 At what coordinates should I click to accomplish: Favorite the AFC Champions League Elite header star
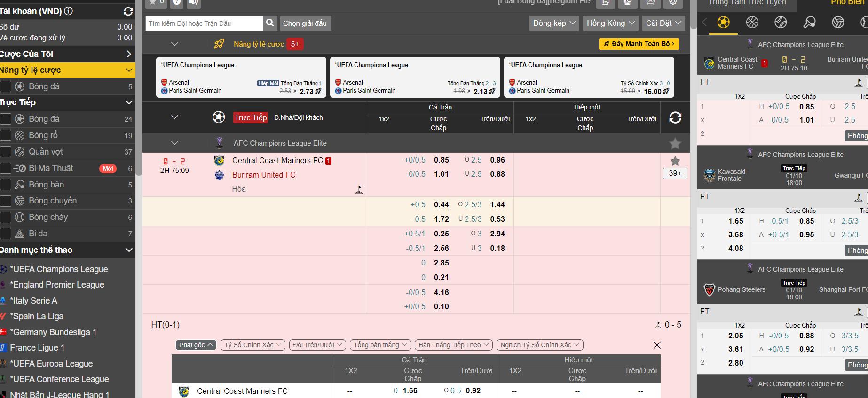675,143
